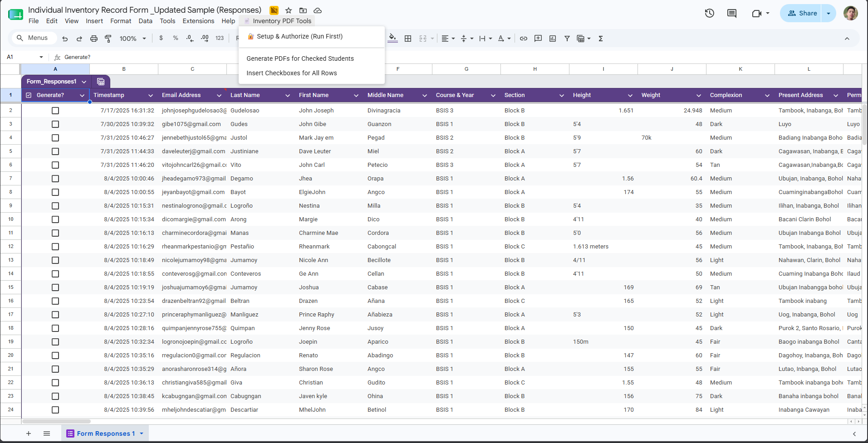Open the Share options dropdown arrow
The image size is (868, 443).
tap(829, 13)
